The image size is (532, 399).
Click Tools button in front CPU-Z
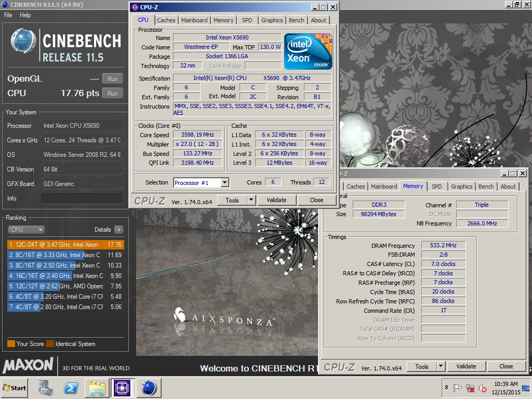coord(232,200)
